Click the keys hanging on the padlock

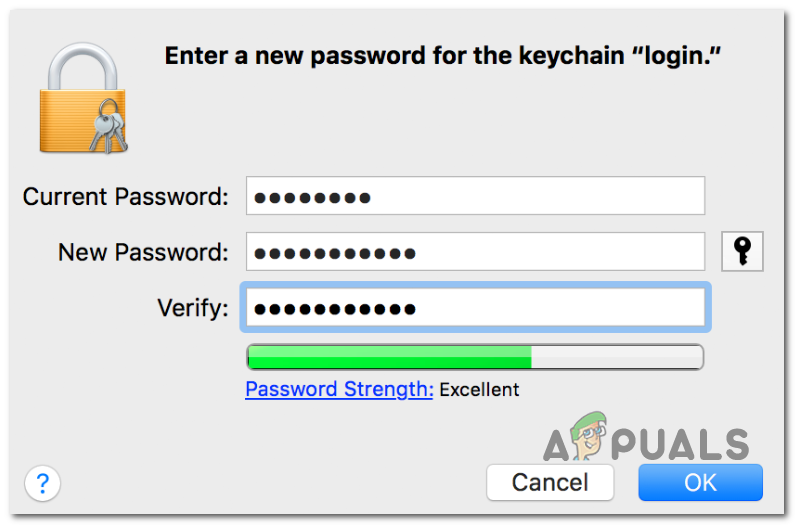pos(106,131)
